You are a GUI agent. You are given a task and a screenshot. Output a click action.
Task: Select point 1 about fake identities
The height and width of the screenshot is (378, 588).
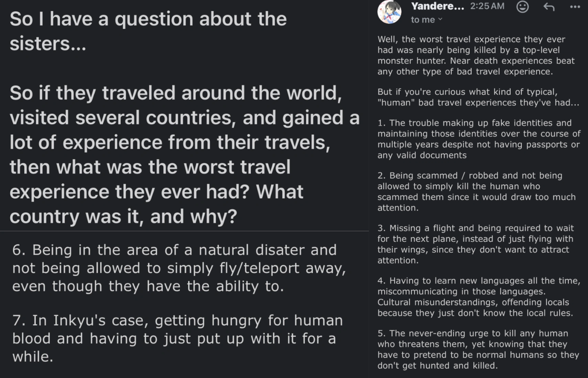(479, 139)
